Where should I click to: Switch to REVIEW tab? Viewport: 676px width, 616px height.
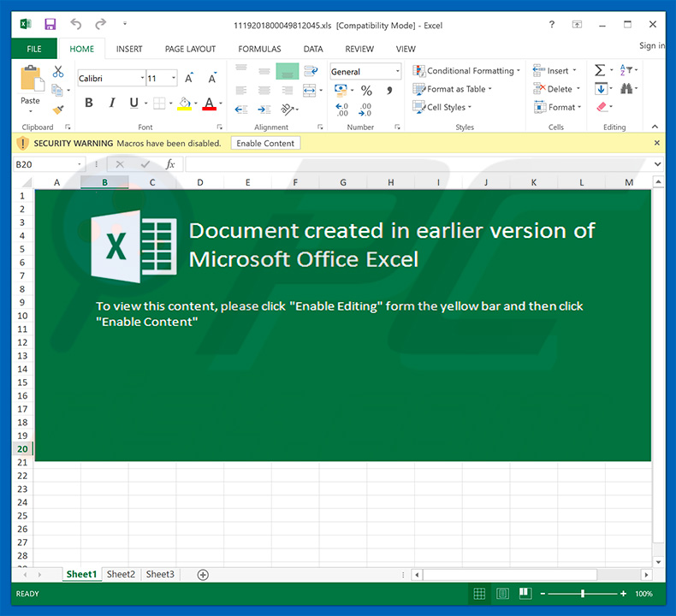(x=359, y=49)
